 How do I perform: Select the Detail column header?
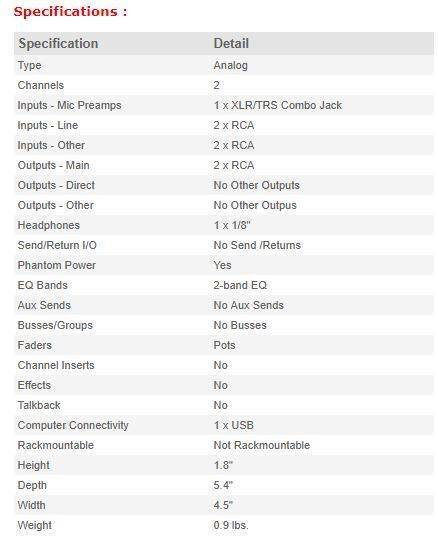(x=231, y=43)
